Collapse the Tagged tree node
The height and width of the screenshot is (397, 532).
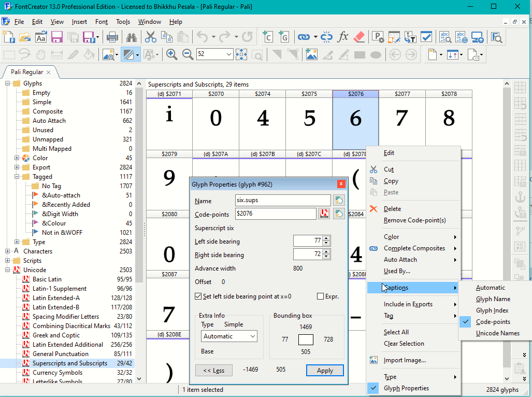(17, 177)
